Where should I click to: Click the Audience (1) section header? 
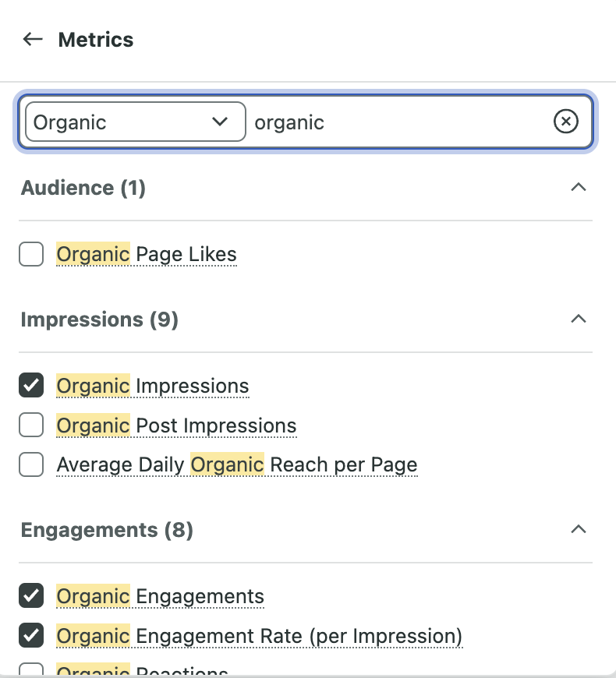pyautogui.click(x=83, y=188)
